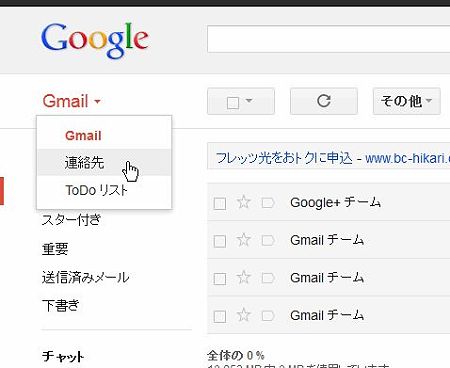Image resolution: width=450 pixels, height=368 pixels.
Task: Tick the first Gmail チーム message checkbox
Action: click(x=220, y=241)
